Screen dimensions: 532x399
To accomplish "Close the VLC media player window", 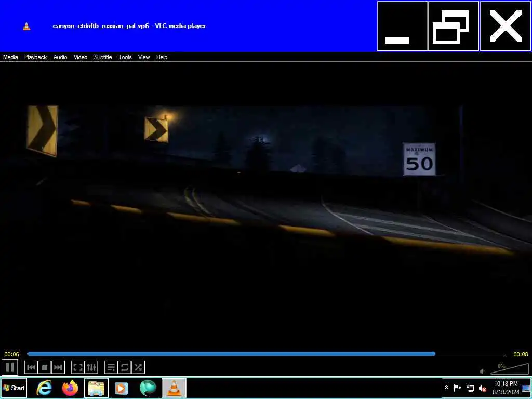I will pyautogui.click(x=506, y=26).
